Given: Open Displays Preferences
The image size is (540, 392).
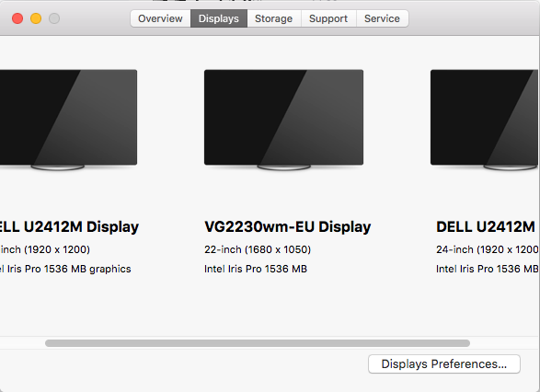Looking at the screenshot, I should [x=444, y=364].
